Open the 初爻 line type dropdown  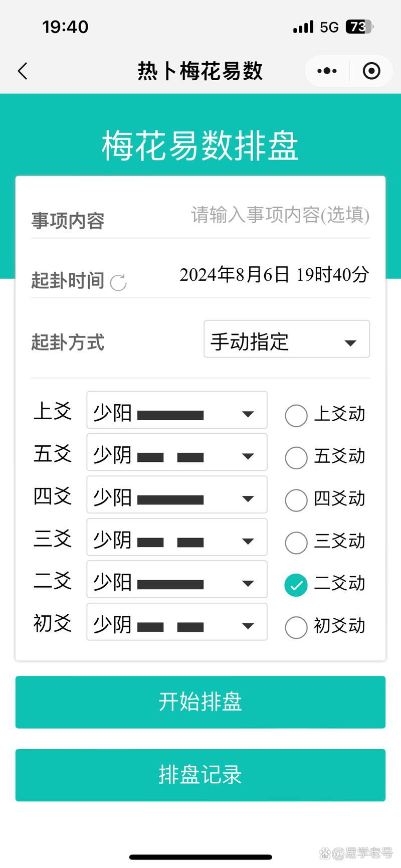(176, 622)
